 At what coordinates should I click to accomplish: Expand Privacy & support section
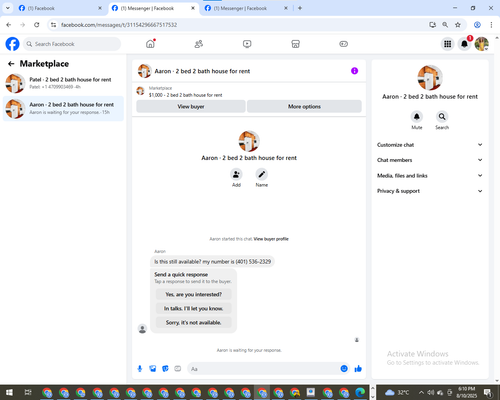click(x=430, y=191)
